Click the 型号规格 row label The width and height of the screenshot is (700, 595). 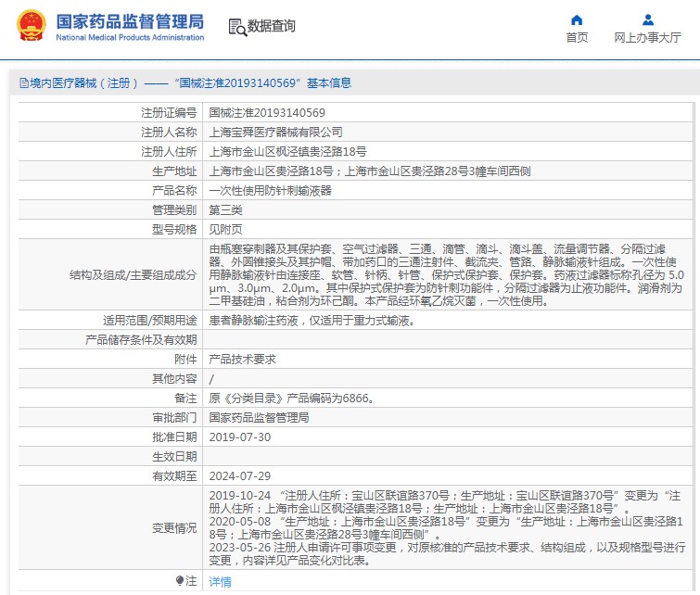point(174,230)
